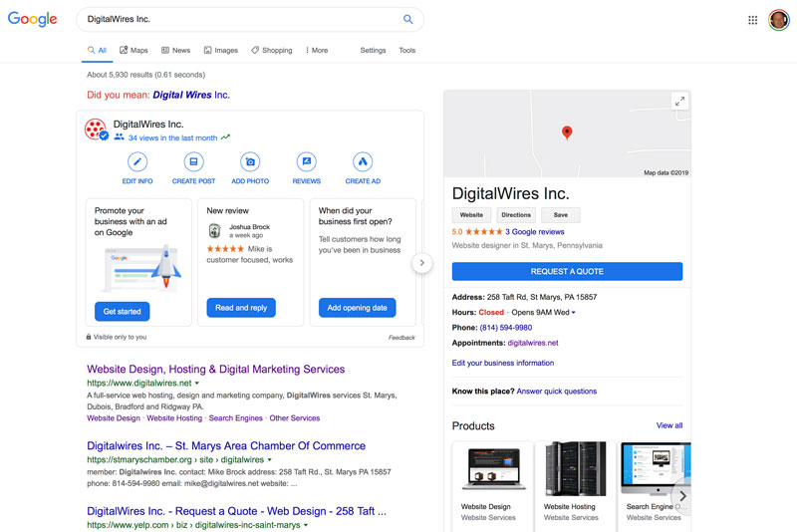The image size is (797, 532).
Task: Click Add opening date button
Action: [x=357, y=308]
